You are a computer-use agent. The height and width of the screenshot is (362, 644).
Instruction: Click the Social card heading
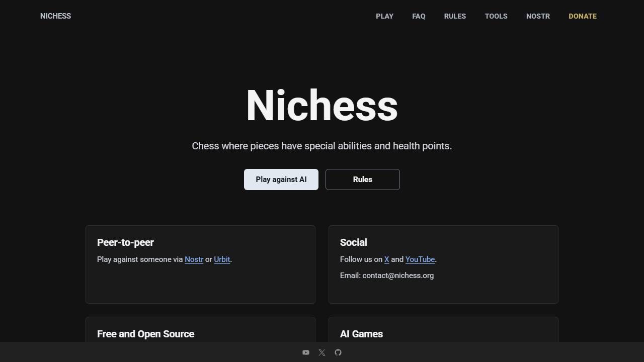354,242
